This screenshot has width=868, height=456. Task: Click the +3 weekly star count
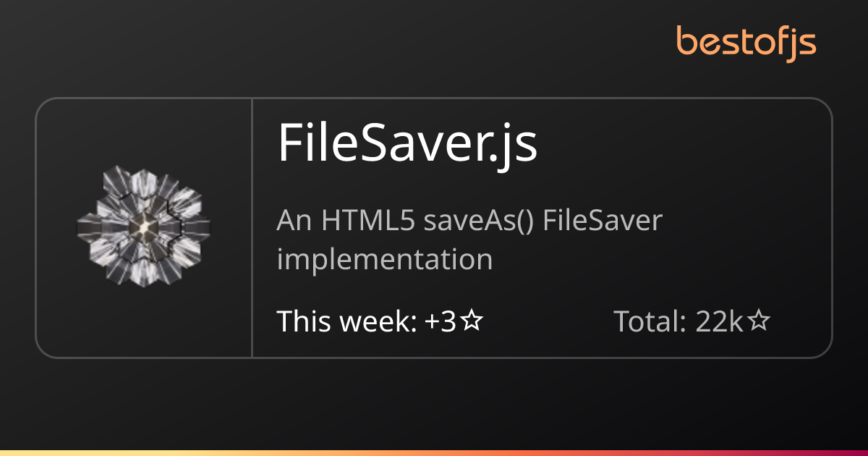pyautogui.click(x=441, y=321)
